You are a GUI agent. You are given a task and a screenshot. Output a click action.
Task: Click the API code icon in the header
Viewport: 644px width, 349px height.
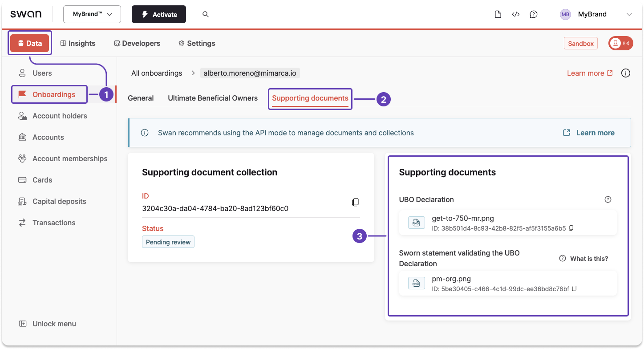[x=516, y=14]
